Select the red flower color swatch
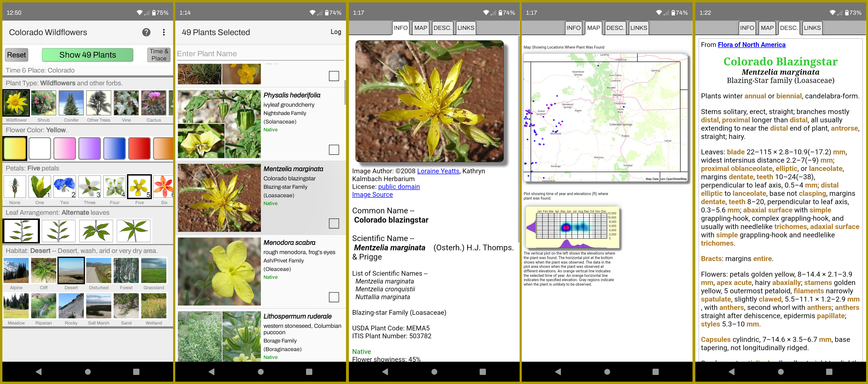Screen dimensions: 868x384 point(139,148)
